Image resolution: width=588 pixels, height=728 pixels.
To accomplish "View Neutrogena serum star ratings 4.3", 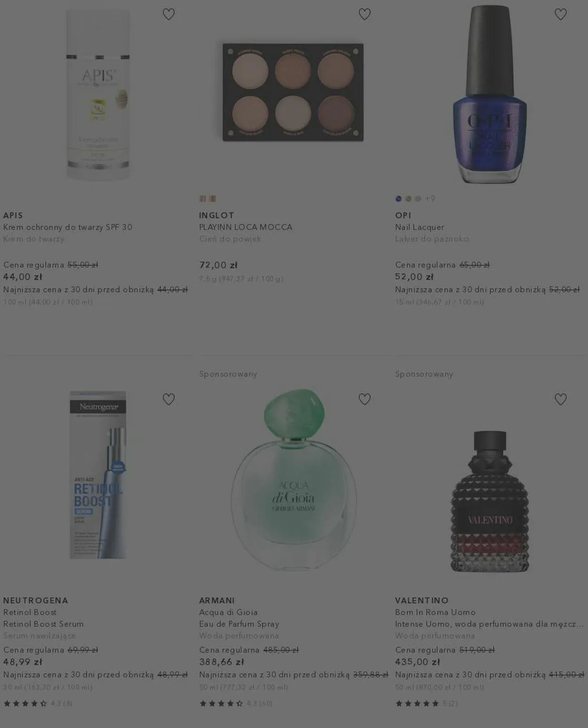I will coord(38,704).
